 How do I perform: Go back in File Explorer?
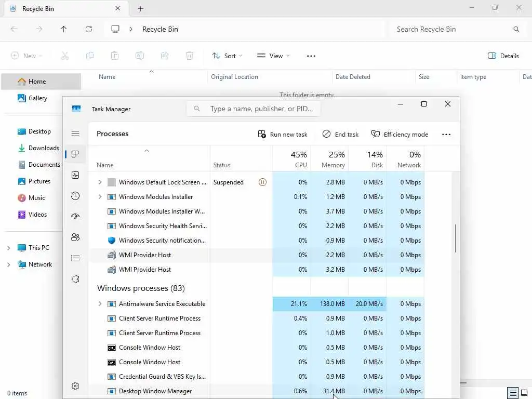pos(14,29)
